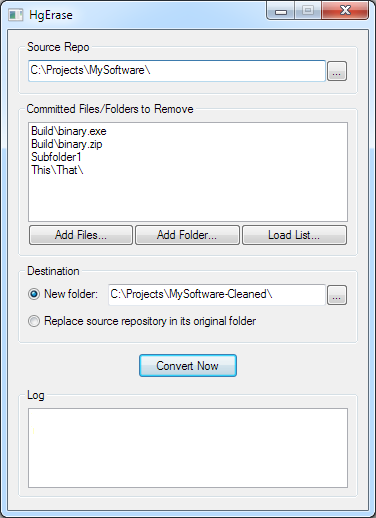Select the Subfolder1 entry in list
Viewport: 376px width, 518px height.
(56, 157)
